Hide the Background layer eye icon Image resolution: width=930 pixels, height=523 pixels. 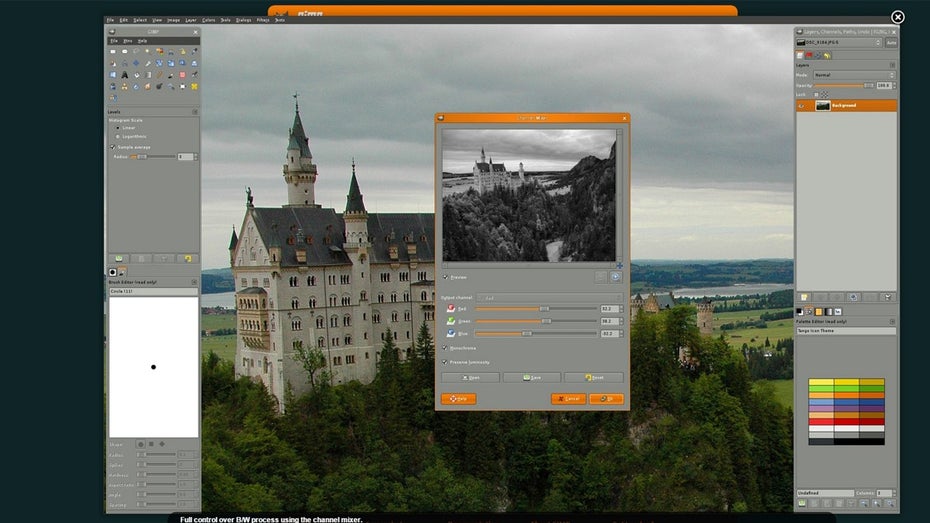(x=802, y=105)
